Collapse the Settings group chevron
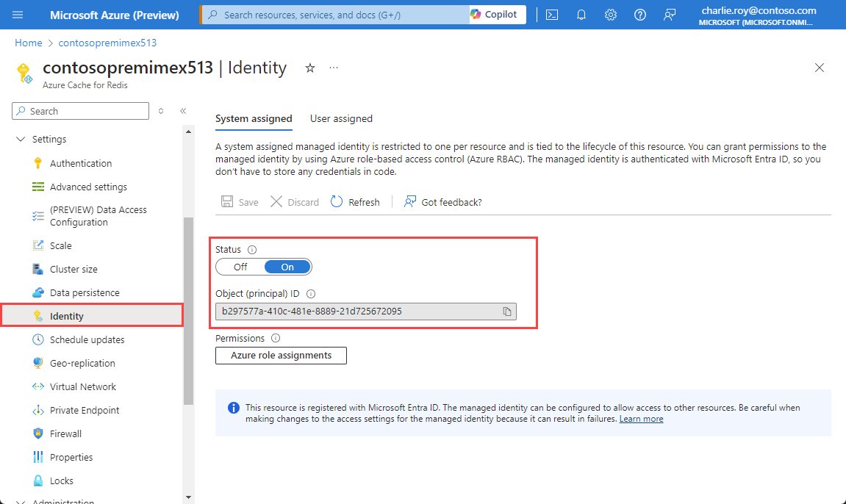 coord(21,139)
